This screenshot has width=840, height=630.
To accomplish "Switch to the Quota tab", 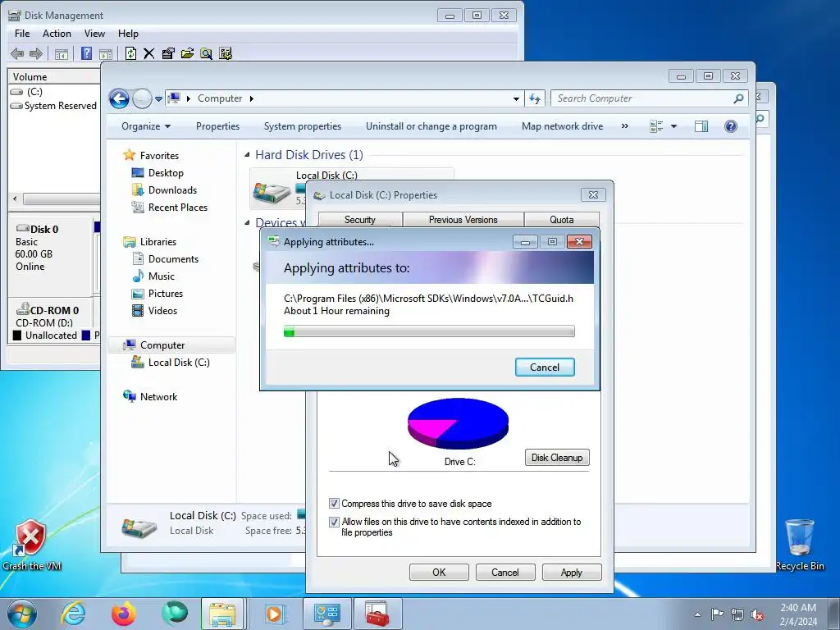I will coord(561,220).
